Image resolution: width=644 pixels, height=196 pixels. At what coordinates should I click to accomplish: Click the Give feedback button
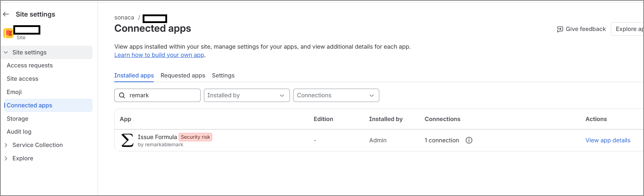(582, 29)
